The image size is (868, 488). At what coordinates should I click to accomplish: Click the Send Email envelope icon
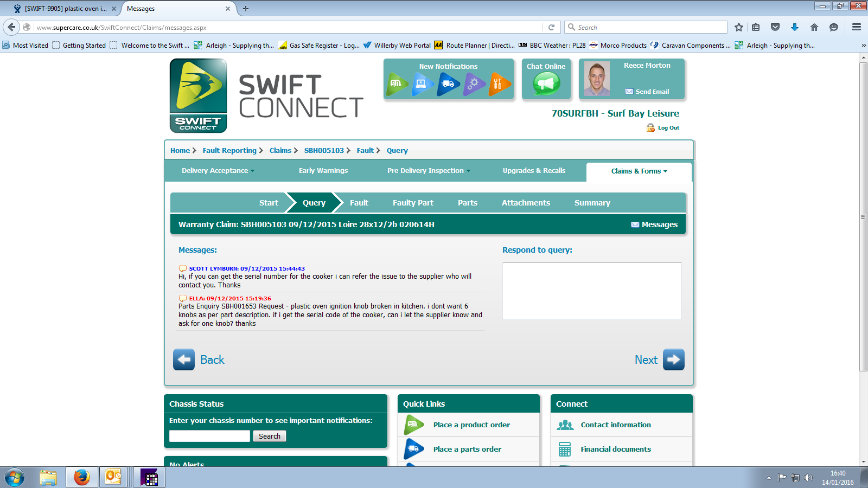[629, 92]
